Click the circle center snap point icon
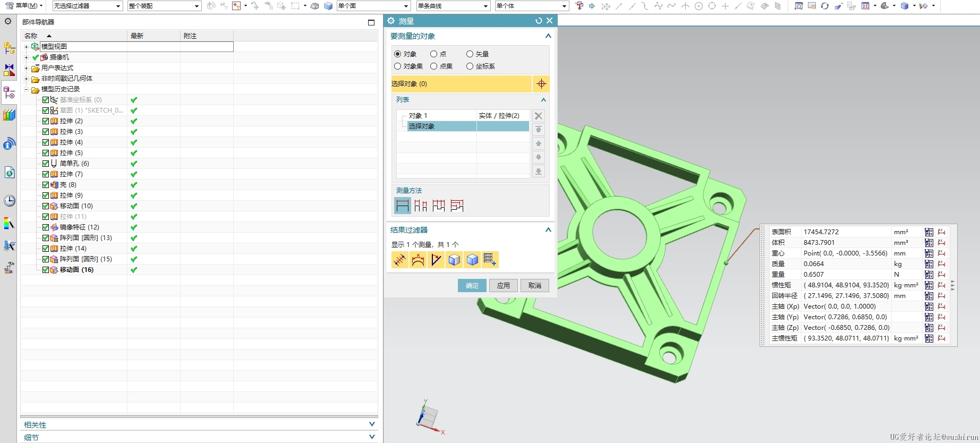This screenshot has height=443, width=980. [x=698, y=6]
